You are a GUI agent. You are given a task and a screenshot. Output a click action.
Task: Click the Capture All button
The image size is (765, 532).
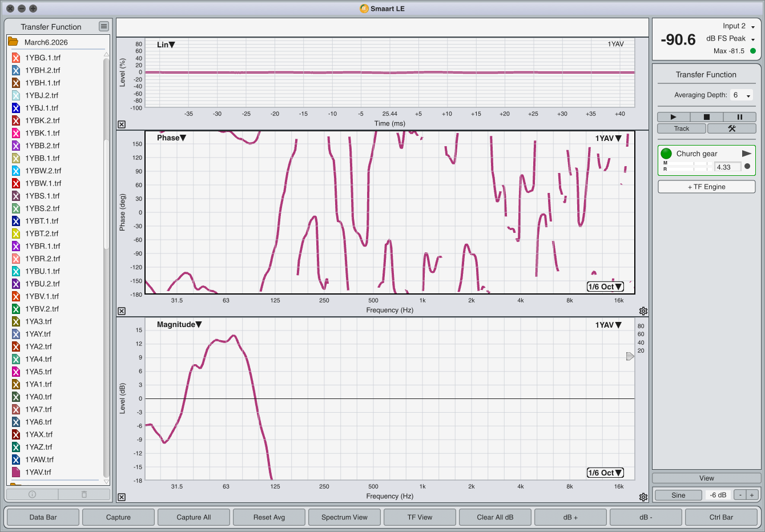[194, 517]
